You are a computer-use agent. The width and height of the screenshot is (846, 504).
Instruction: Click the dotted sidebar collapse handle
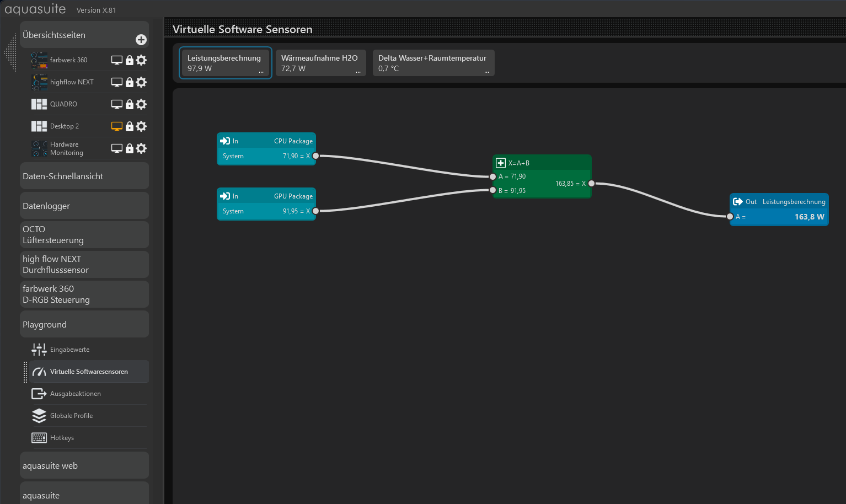pos(10,52)
